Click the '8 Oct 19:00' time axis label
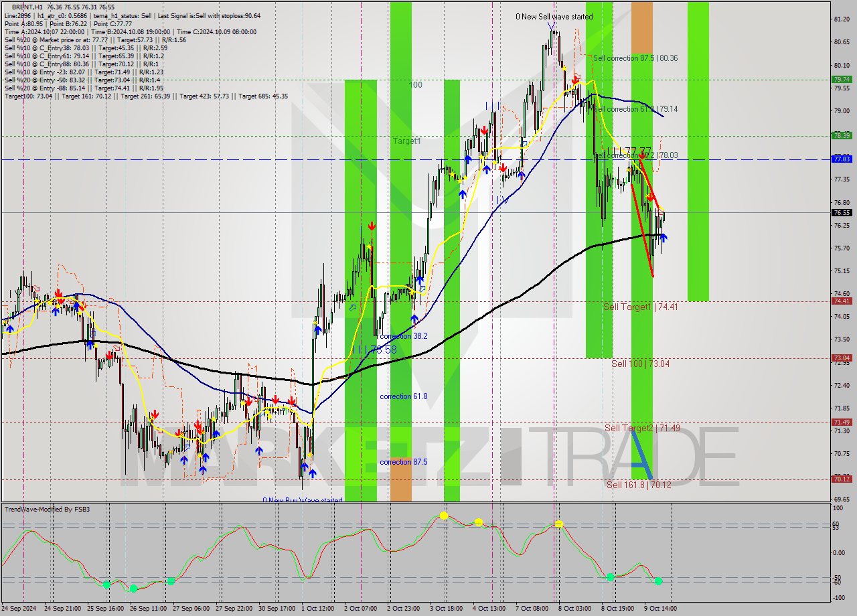This screenshot has height=616, width=857. point(618,609)
